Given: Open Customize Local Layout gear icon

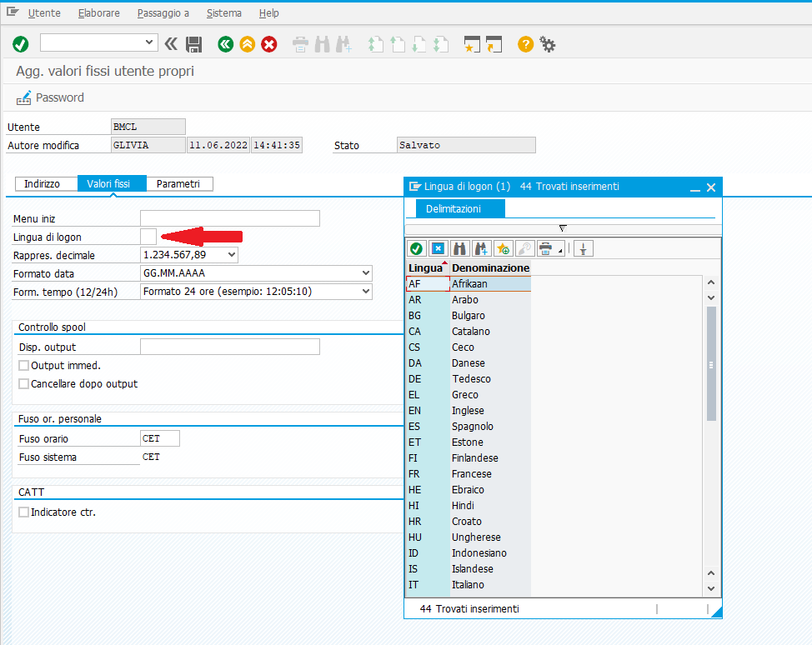Looking at the screenshot, I should coord(548,44).
